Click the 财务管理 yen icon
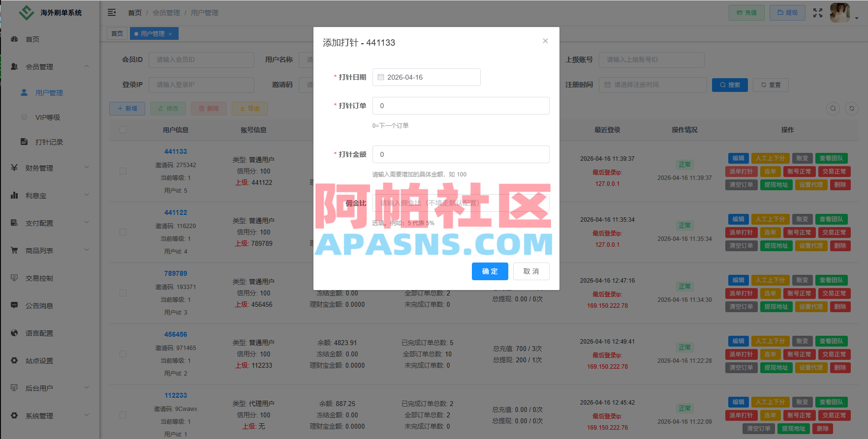 14,168
